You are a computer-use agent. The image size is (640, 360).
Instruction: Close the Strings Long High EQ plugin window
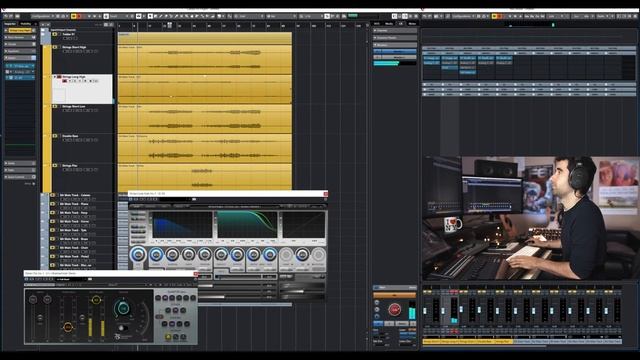point(325,193)
